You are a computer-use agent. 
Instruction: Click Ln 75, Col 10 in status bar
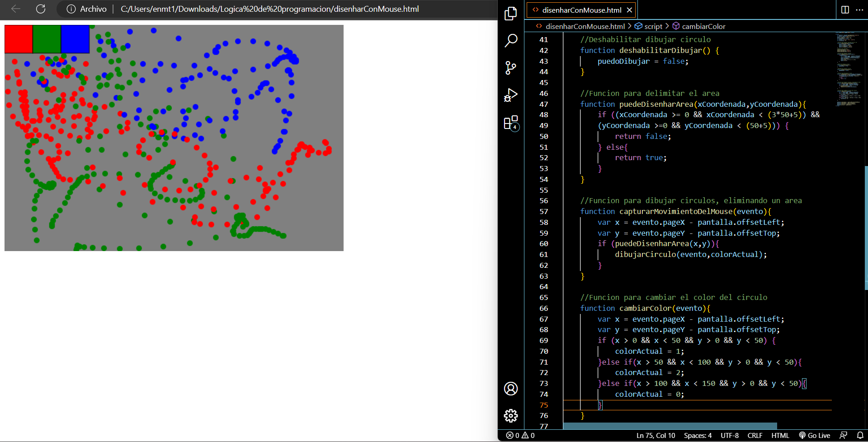[656, 435]
